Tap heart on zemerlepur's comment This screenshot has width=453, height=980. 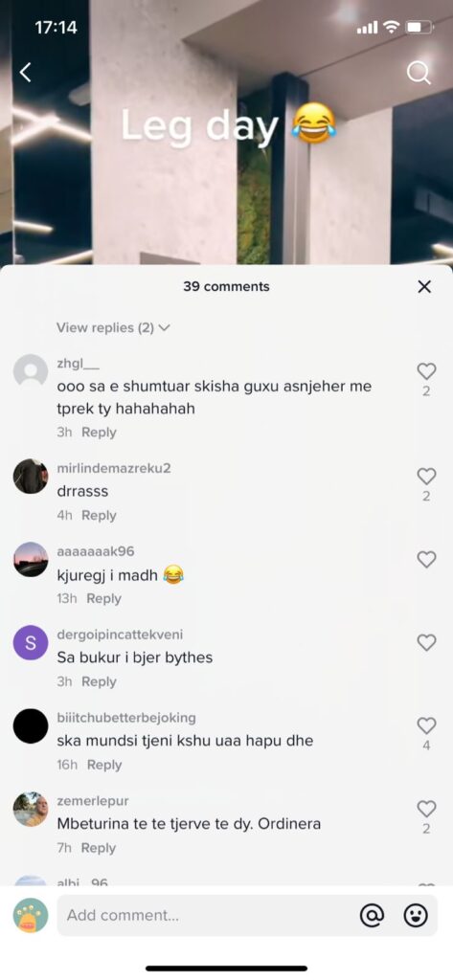(426, 809)
